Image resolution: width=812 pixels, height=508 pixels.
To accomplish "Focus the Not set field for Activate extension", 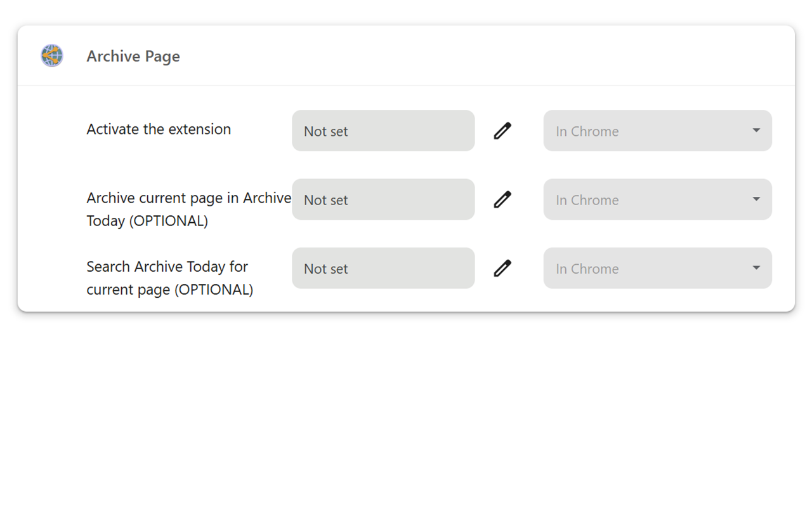I will click(x=383, y=131).
